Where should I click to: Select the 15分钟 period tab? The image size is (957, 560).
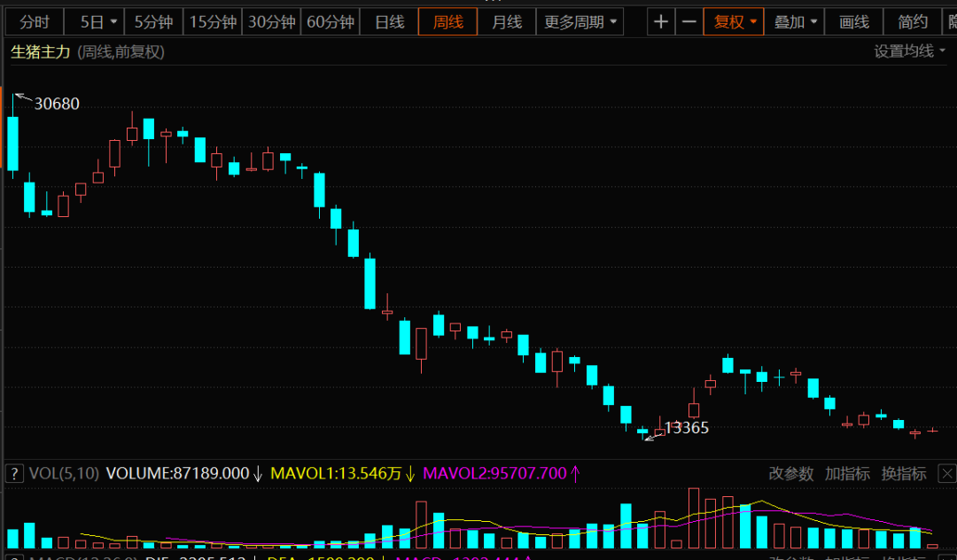pyautogui.click(x=213, y=22)
